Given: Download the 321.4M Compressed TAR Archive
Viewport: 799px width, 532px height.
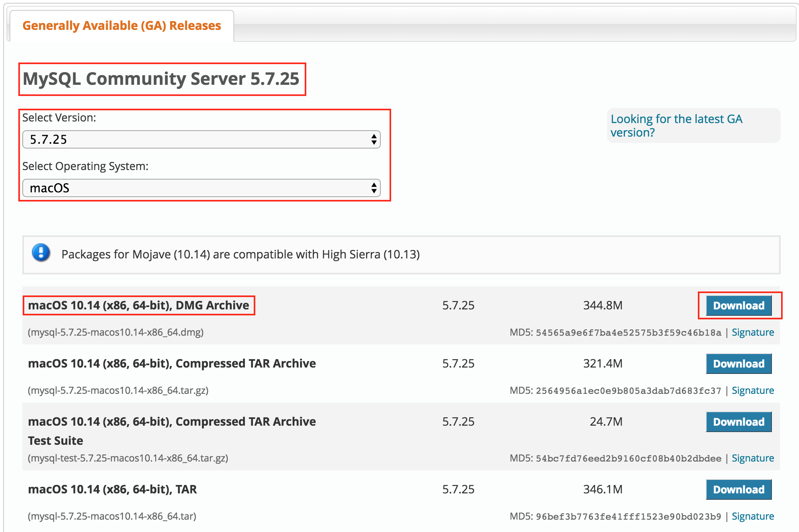Looking at the screenshot, I should click(x=738, y=364).
